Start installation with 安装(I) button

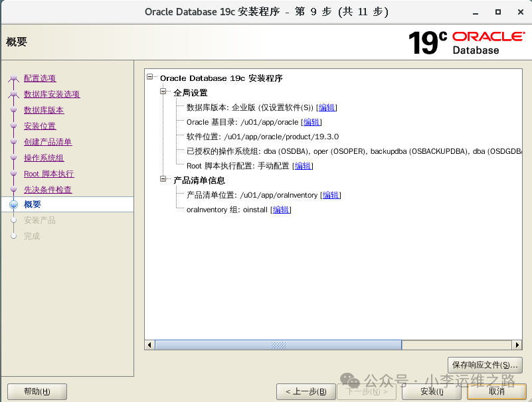coord(432,391)
